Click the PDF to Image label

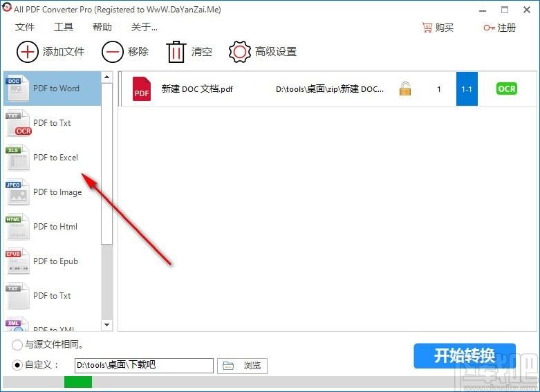point(57,192)
